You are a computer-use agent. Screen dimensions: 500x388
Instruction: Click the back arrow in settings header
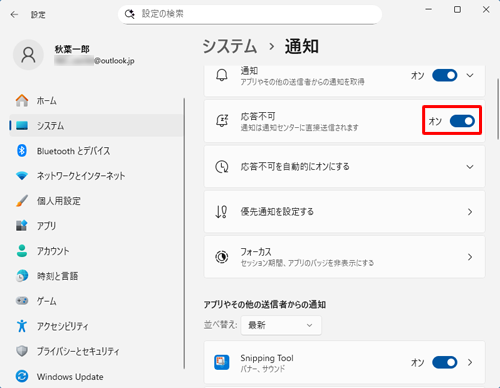14,14
